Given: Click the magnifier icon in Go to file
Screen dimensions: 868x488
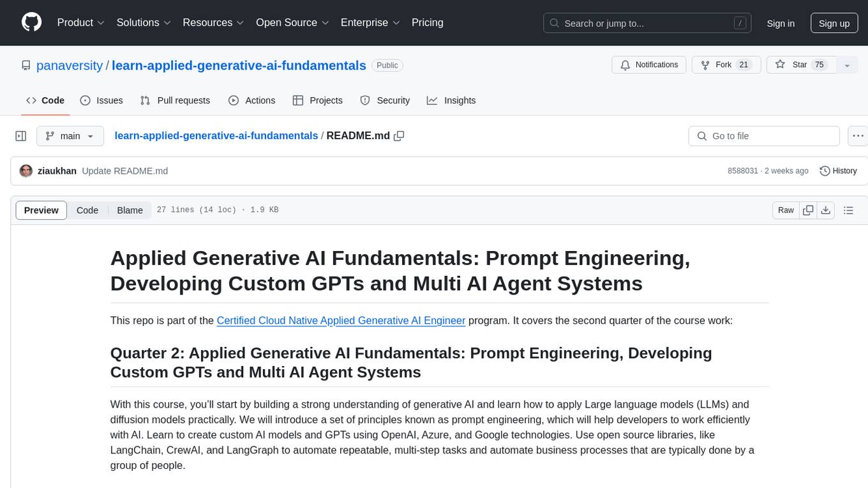Looking at the screenshot, I should 702,136.
